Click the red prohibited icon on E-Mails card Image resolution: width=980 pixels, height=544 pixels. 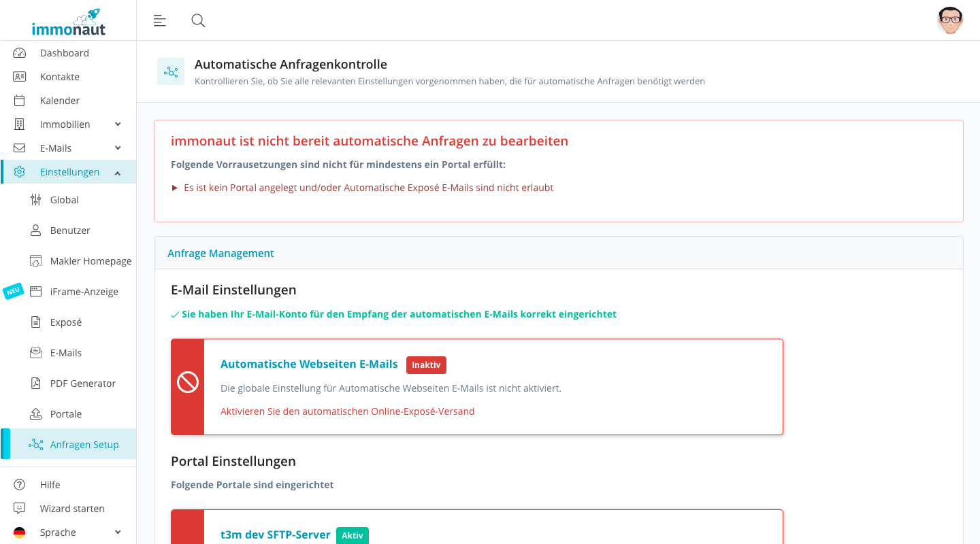(188, 382)
